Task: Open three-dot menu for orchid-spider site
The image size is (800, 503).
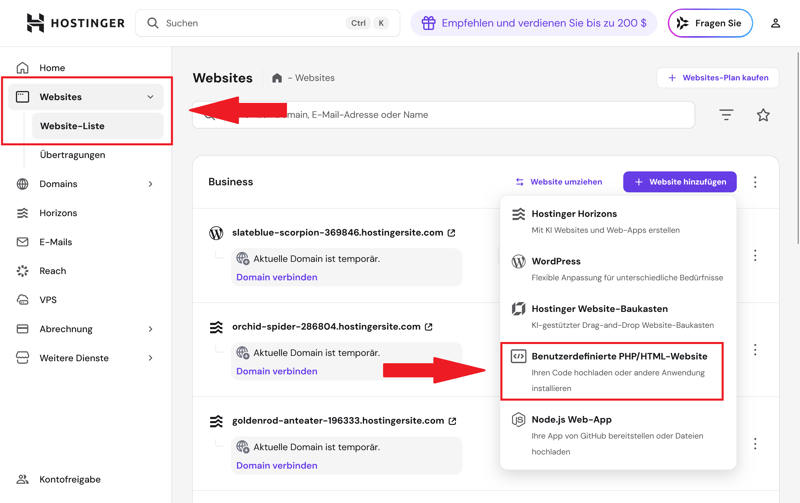Action: pos(755,350)
